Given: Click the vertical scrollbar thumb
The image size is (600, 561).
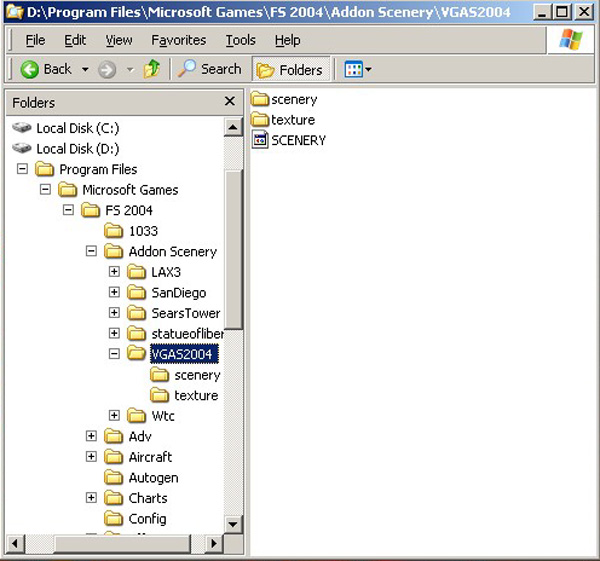Looking at the screenshot, I should point(233,250).
